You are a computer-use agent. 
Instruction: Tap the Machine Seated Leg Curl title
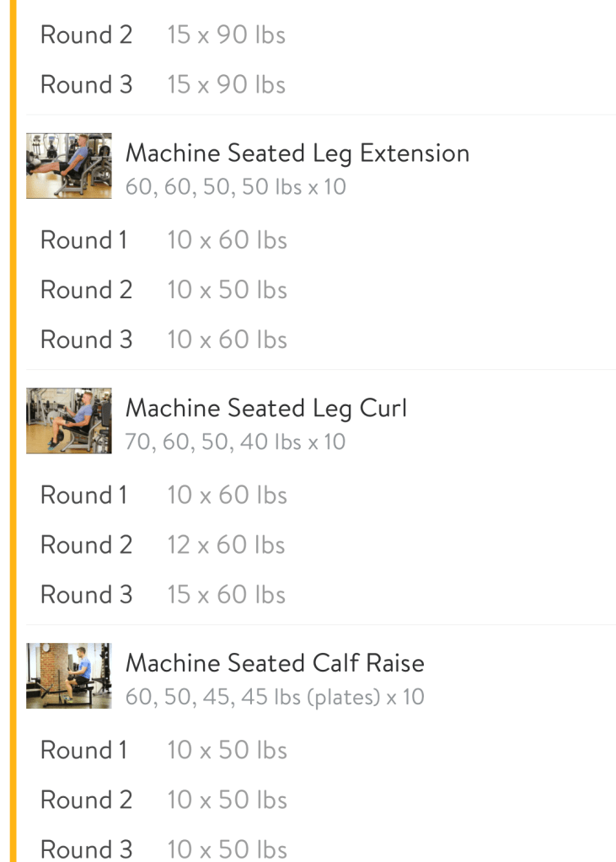[x=266, y=409]
